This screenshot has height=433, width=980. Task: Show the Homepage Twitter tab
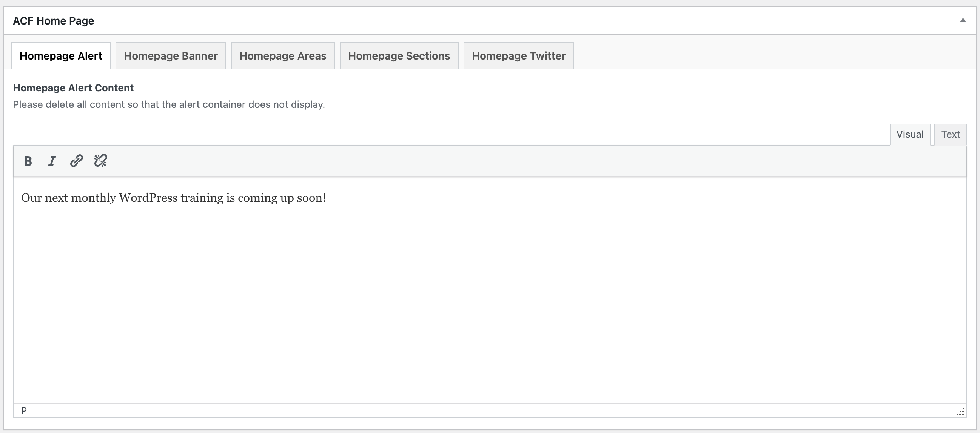(519, 56)
